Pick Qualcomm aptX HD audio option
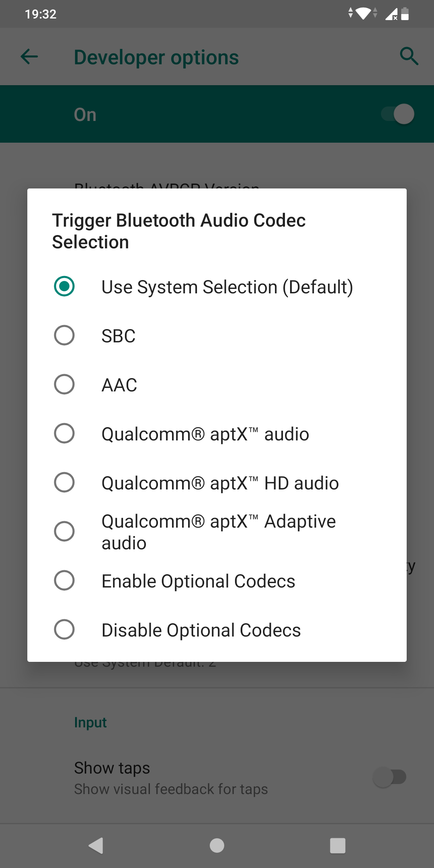Viewport: 434px width, 868px height. point(64,483)
